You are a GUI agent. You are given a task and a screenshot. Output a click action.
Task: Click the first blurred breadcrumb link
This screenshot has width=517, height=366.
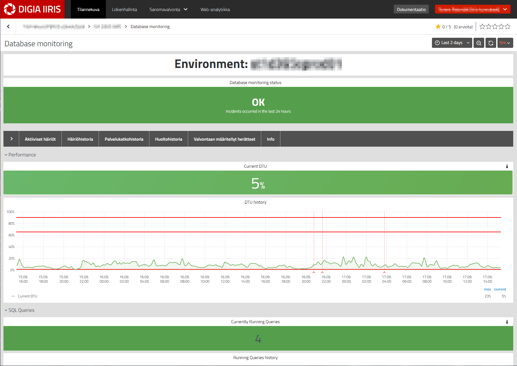[54, 26]
